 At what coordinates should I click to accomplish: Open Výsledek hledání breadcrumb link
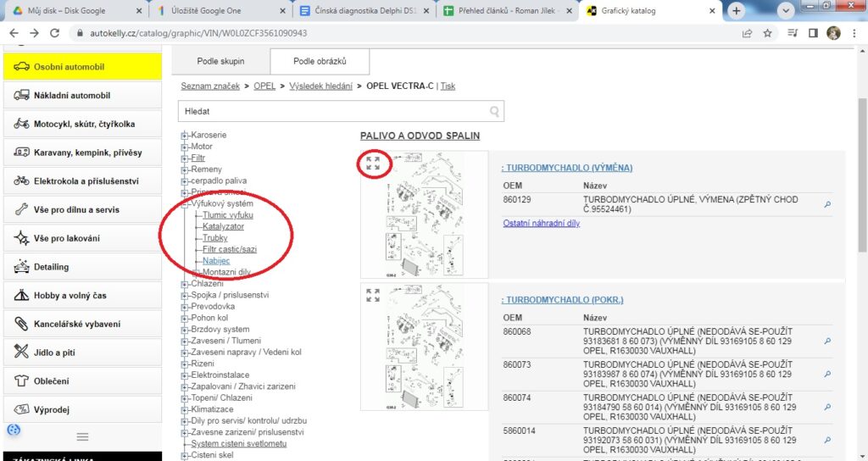pos(320,86)
